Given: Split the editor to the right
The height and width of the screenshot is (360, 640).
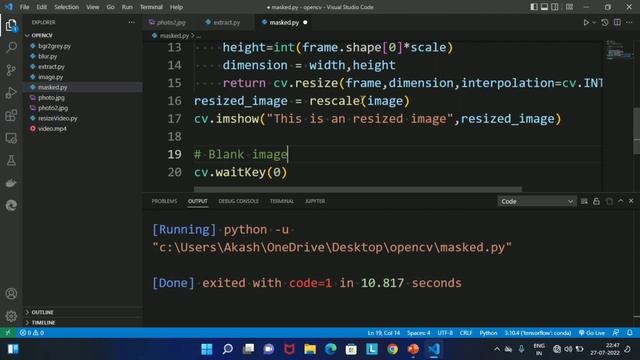Looking at the screenshot, I should tap(617, 22).
